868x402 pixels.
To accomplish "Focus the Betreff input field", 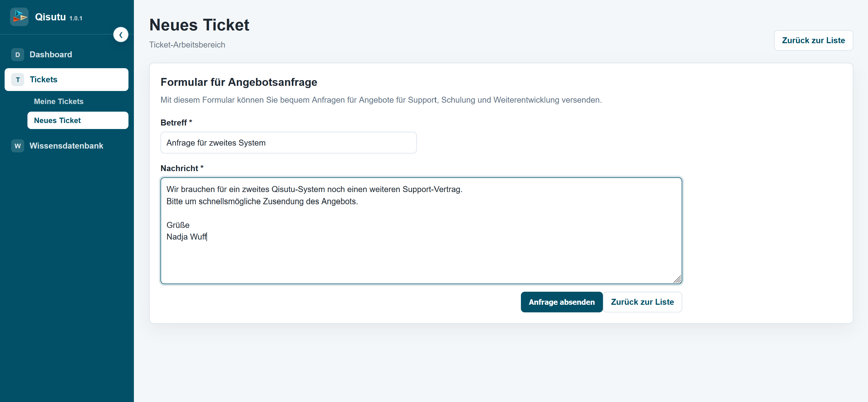I will pyautogui.click(x=288, y=143).
